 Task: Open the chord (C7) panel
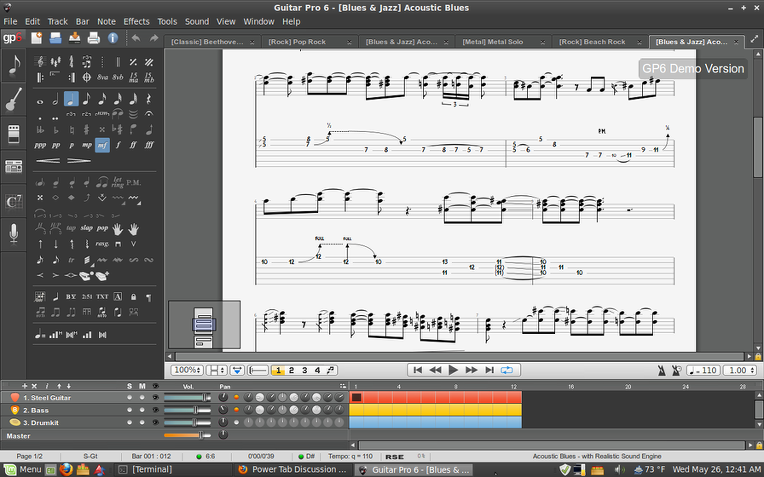[x=15, y=201]
